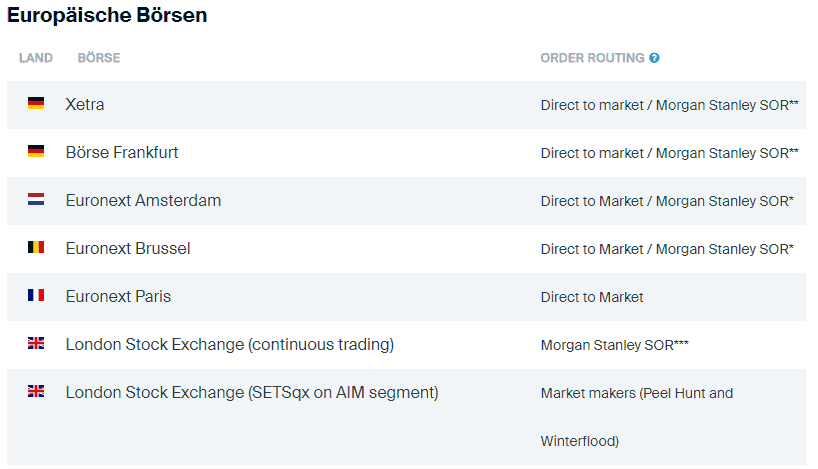Screen dimensions: 818x469
Task: Open the Euronext Brussel entry
Action: coord(128,248)
